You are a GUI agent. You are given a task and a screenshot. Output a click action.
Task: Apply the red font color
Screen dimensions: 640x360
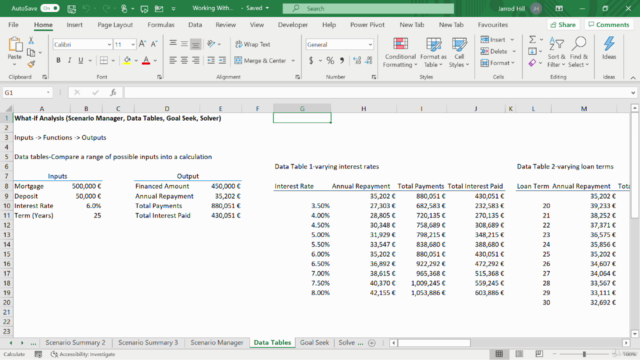point(146,60)
